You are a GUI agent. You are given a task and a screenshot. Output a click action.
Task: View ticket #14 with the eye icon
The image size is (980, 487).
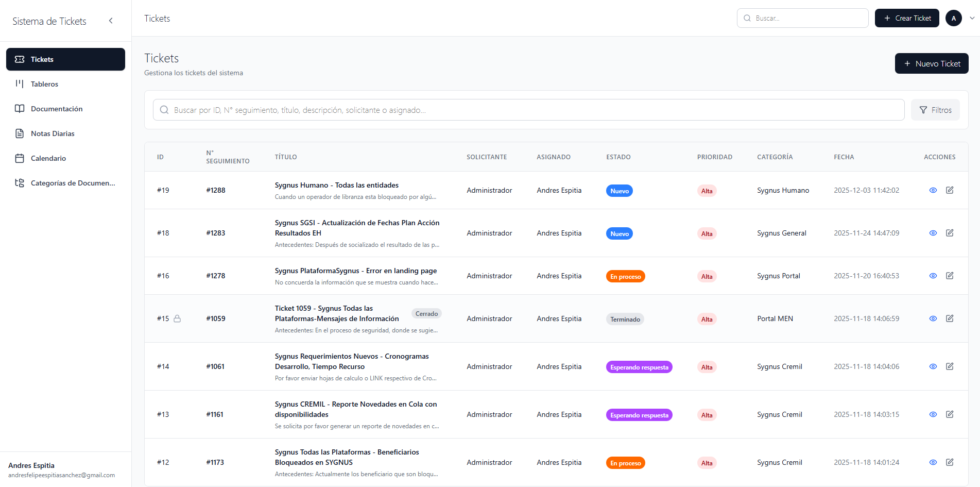[933, 366]
